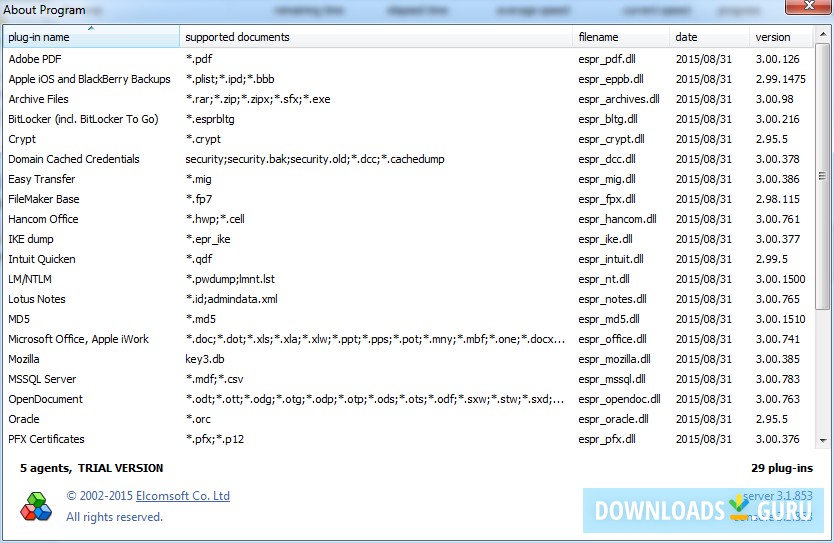Click the espr_pdf.dll filename cell
Screen dimensions: 834x543
tap(607, 59)
